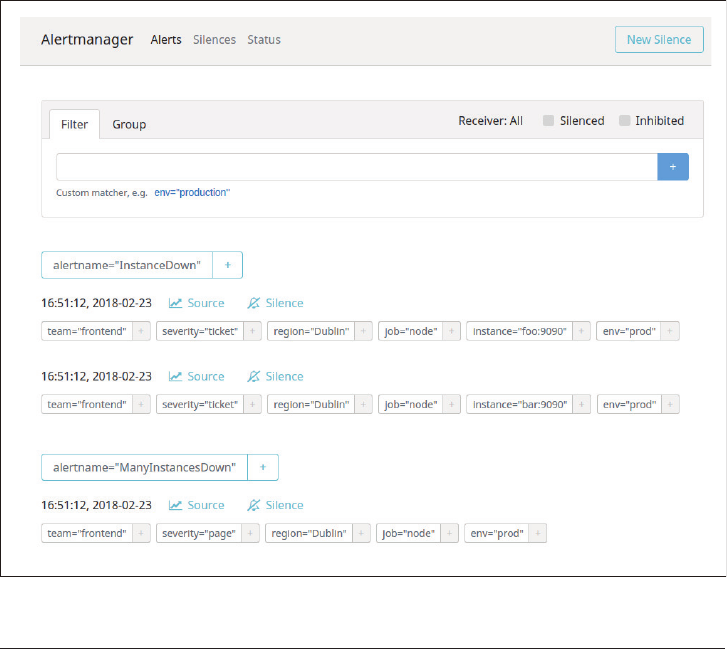The height and width of the screenshot is (649, 727).
Task: Use example matcher env="production"
Action: point(192,192)
